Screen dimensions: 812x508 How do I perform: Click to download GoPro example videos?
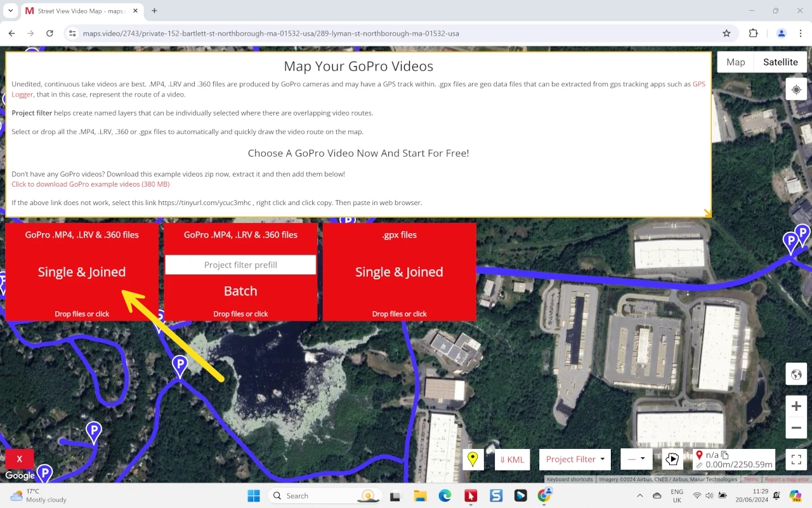coord(91,184)
